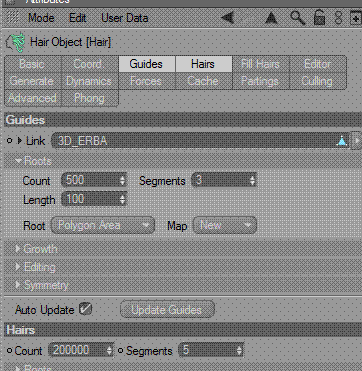
Task: Open the Generate tab
Action: point(33,81)
